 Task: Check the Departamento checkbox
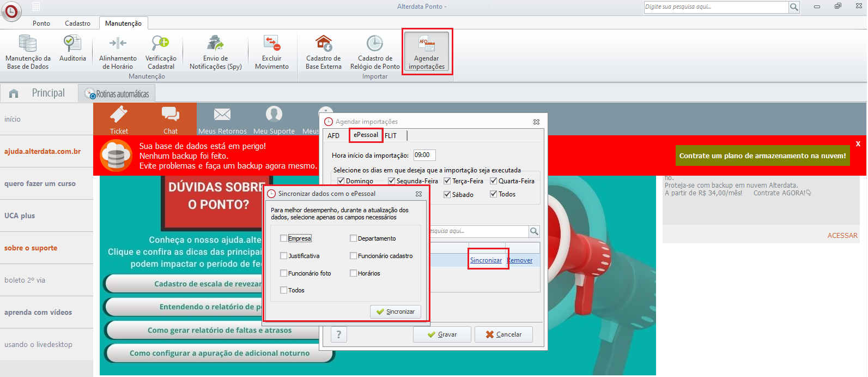click(x=353, y=238)
